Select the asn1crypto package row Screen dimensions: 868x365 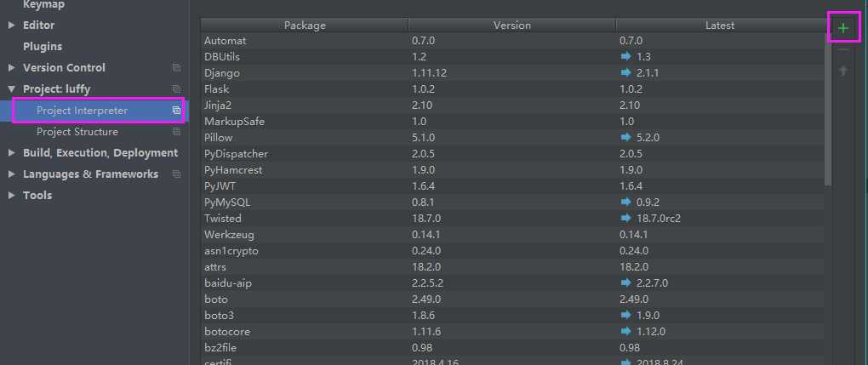(x=512, y=251)
